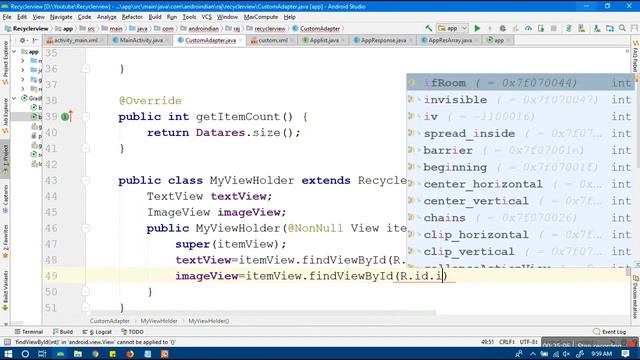Click the Search Everywhere magnifier icon
Viewport: 640px width, 360px height.
[x=622, y=28]
